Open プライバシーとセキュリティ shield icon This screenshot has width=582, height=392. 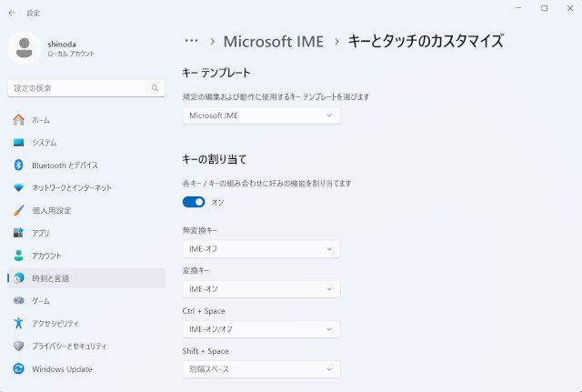[x=18, y=346]
